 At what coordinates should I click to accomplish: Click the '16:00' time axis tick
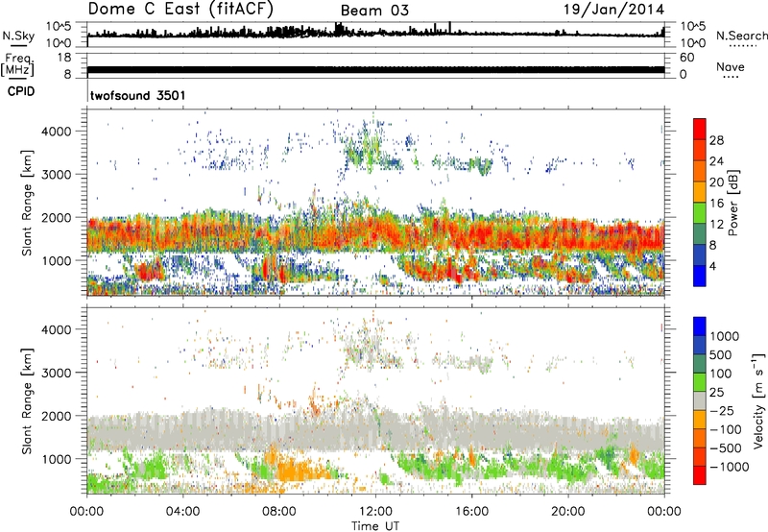pos(471,512)
